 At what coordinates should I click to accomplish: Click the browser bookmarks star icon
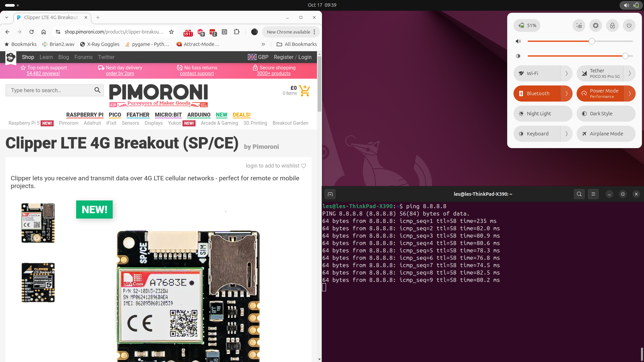click(x=172, y=32)
